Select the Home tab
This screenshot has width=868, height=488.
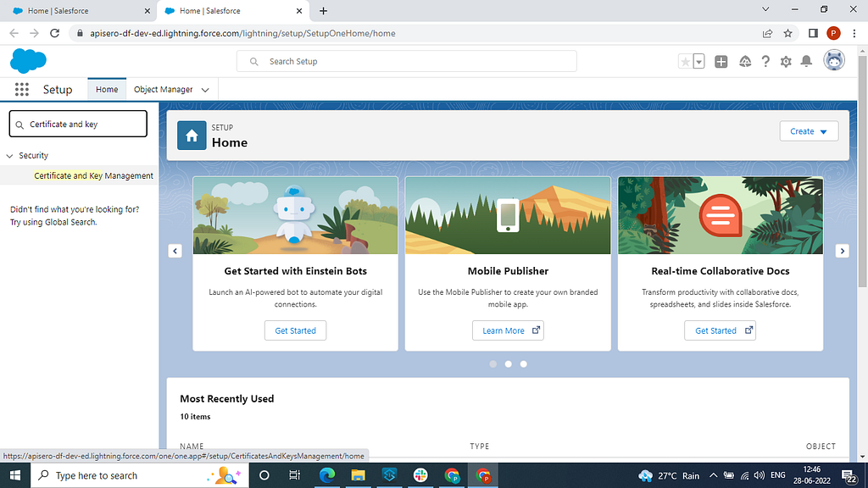tap(107, 90)
